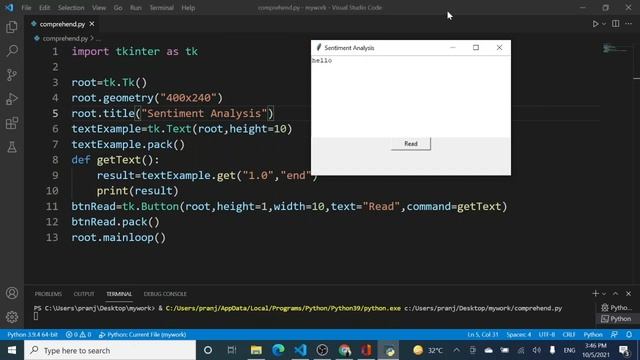The width and height of the screenshot is (640, 360).
Task: Open Task View on the taskbar
Action: (x=231, y=350)
